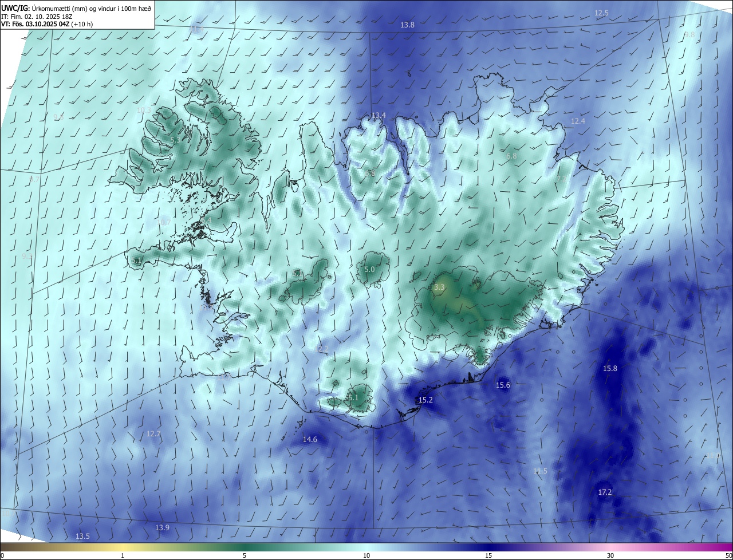The height and width of the screenshot is (560, 733).
Task: Click the 3.3 value on Vatnajökull glacier
Action: pos(439,287)
